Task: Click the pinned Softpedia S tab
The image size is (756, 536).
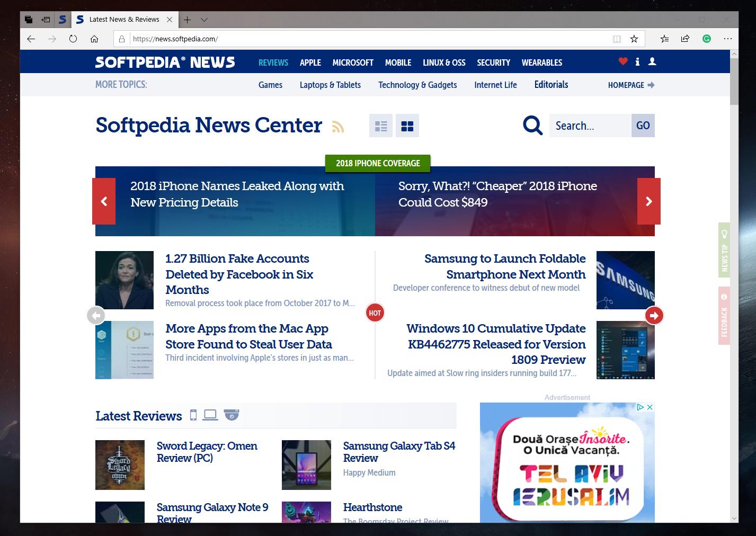Action: [x=63, y=20]
